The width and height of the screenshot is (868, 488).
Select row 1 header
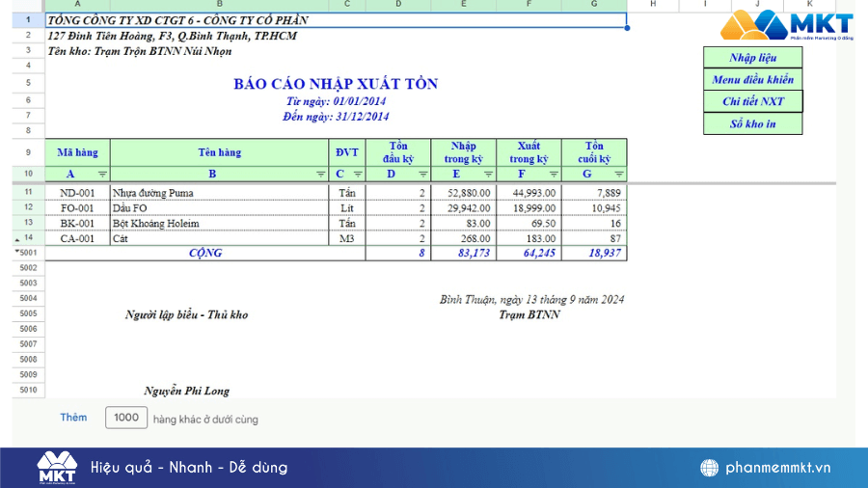[28, 20]
